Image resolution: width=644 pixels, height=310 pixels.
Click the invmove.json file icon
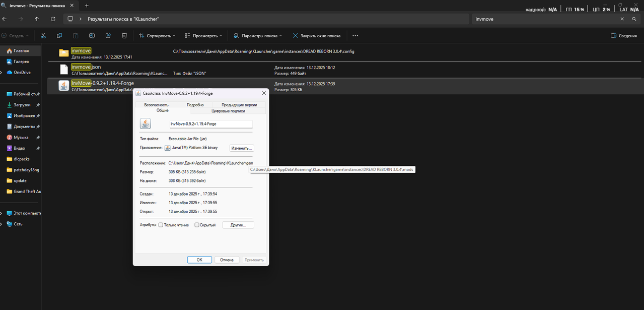pos(63,70)
